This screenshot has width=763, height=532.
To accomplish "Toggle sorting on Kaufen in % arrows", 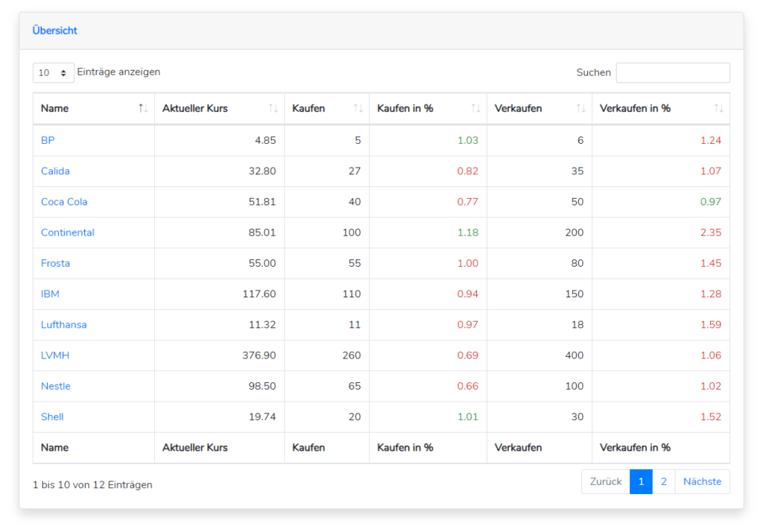I will point(475,108).
